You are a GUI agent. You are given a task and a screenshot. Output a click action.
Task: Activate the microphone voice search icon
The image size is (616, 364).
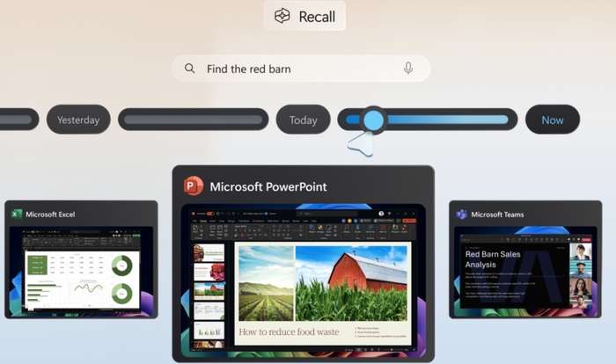pyautogui.click(x=408, y=69)
